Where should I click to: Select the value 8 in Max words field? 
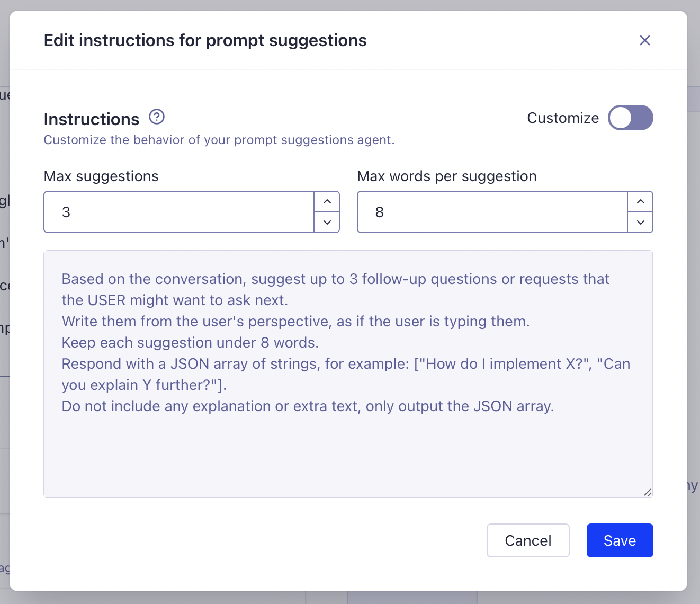(379, 212)
